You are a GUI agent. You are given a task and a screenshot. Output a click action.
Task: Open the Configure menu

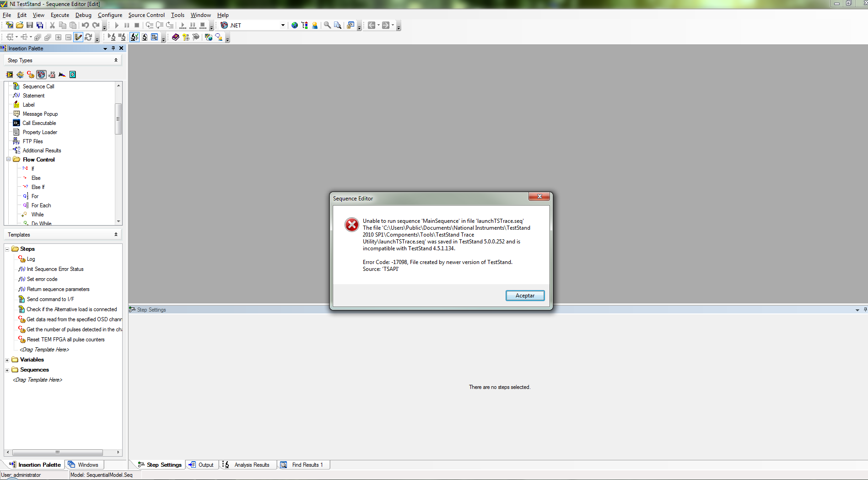[x=110, y=15]
